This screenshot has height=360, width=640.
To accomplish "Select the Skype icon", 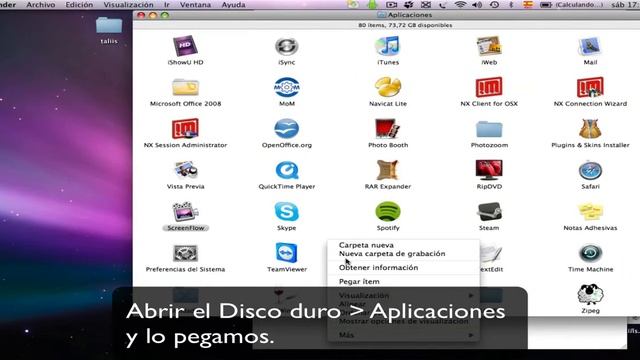I will (287, 212).
